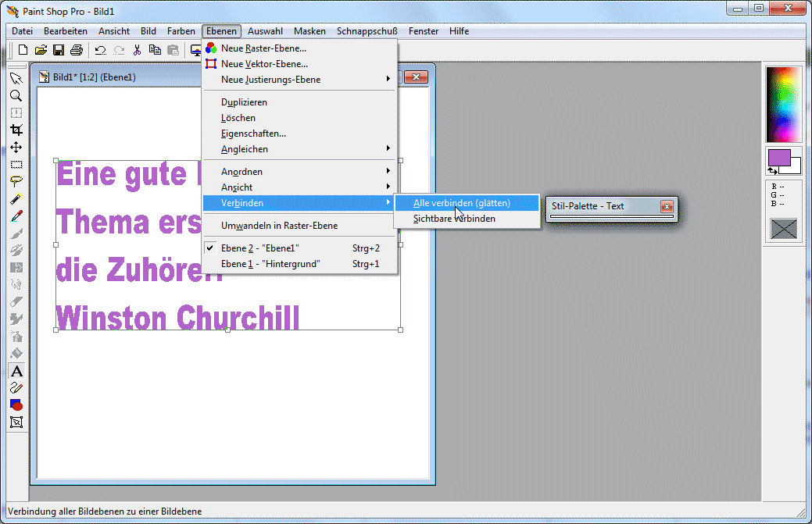This screenshot has height=524, width=812.
Task: Print the image with the printer icon
Action: tap(77, 50)
